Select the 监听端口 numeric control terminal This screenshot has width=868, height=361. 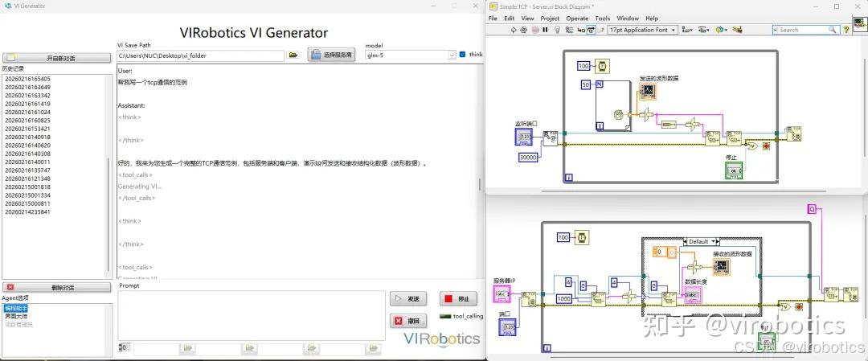coord(523,137)
